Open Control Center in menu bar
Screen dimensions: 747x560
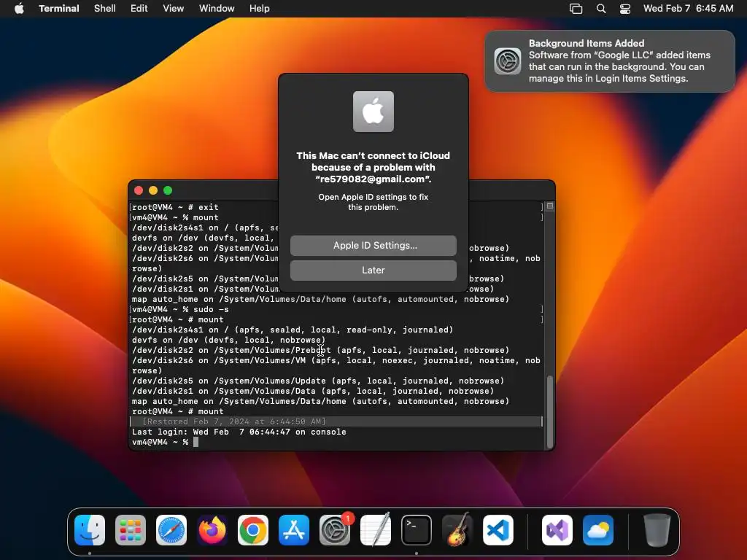coord(625,9)
